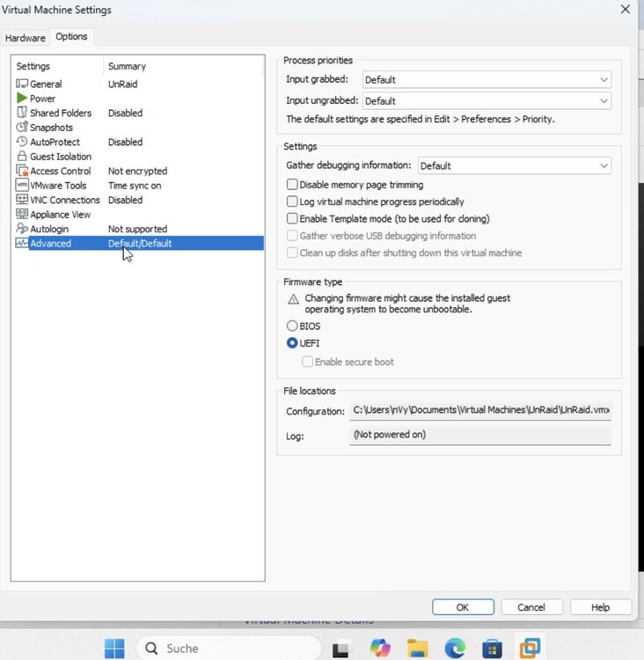Click the AutoProtect clock icon

(x=22, y=142)
